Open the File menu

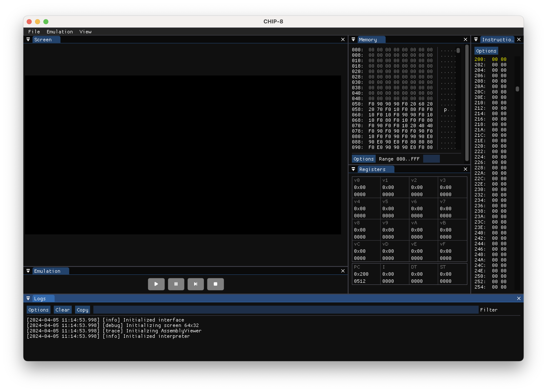(x=34, y=31)
